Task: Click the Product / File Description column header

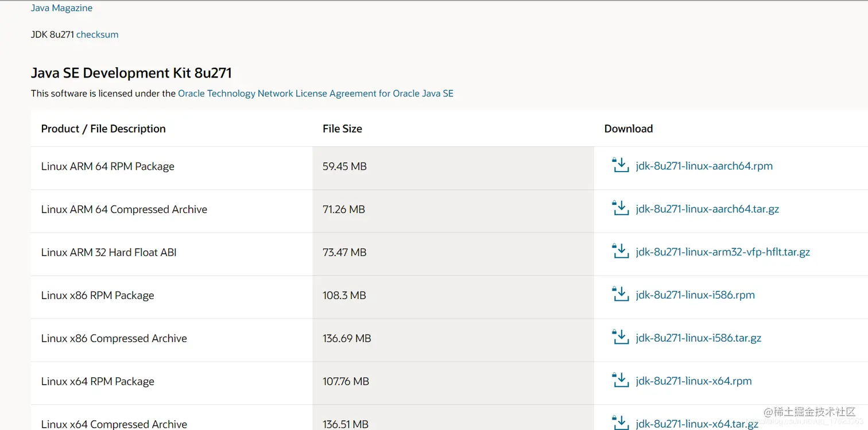Action: point(103,129)
